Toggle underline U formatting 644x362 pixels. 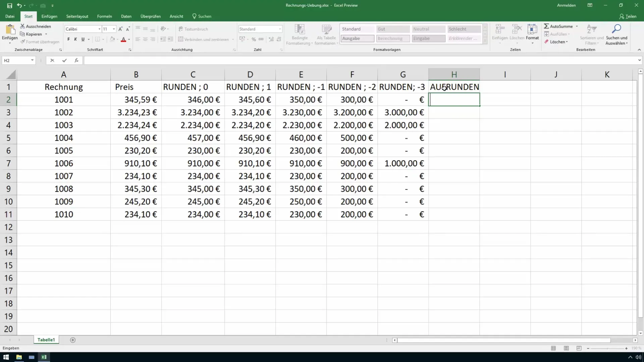(x=83, y=39)
